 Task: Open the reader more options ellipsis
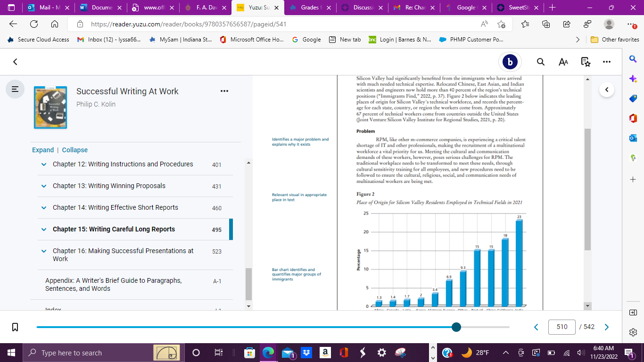[607, 62]
